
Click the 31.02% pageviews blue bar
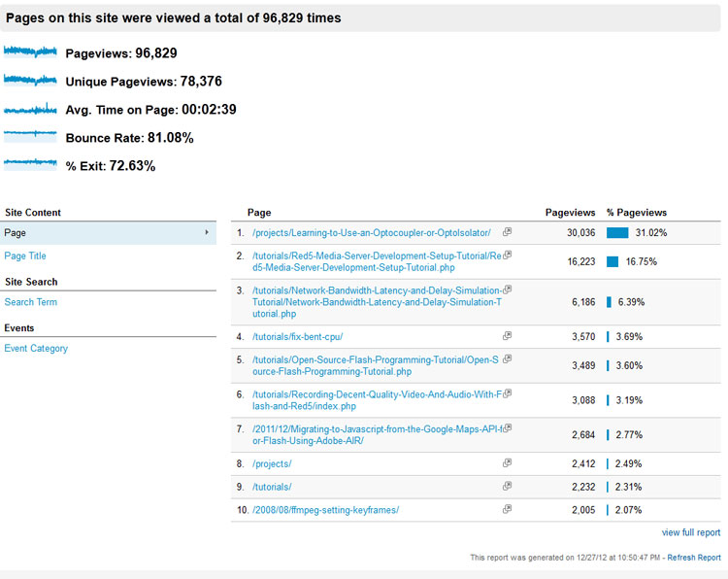pos(617,233)
